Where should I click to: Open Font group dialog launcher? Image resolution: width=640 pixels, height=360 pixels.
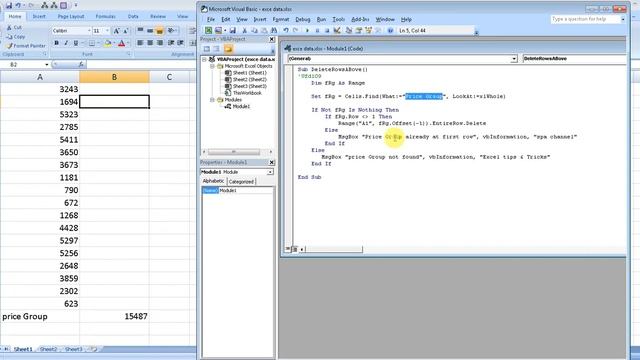[x=129, y=54]
